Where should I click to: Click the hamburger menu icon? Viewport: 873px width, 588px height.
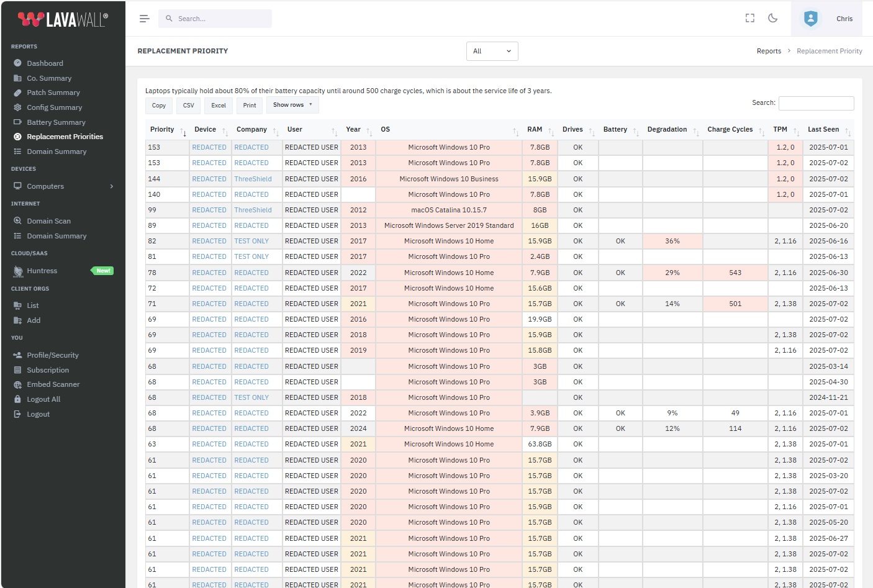click(x=144, y=19)
